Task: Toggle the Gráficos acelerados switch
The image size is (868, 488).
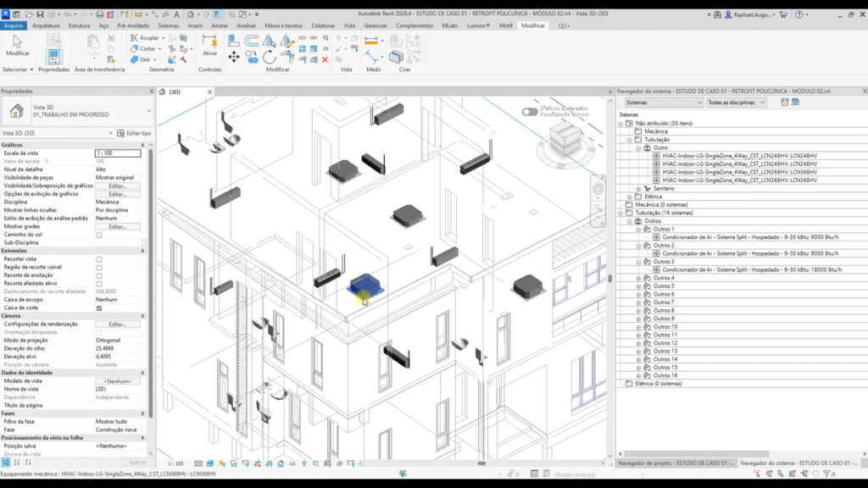Action: click(529, 112)
